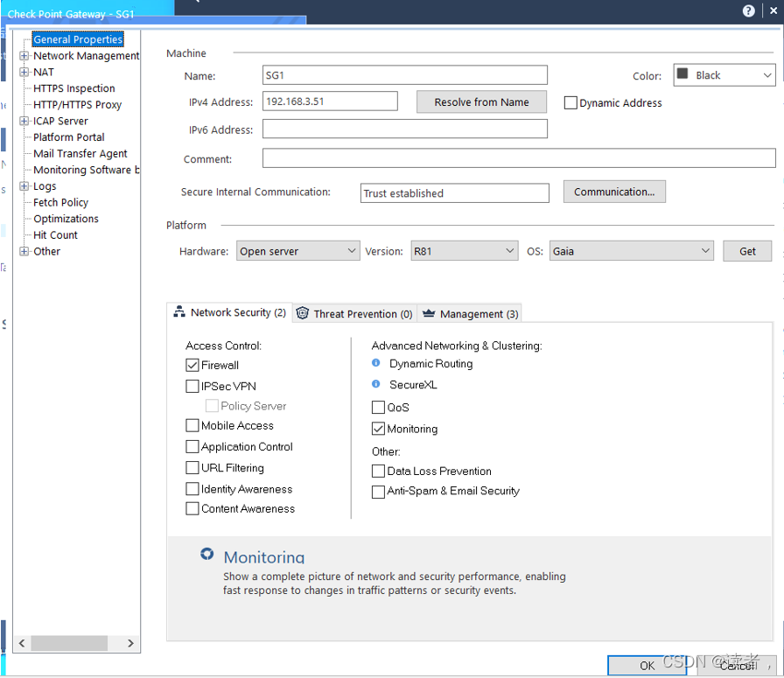Expand the NAT tree node

[x=24, y=72]
